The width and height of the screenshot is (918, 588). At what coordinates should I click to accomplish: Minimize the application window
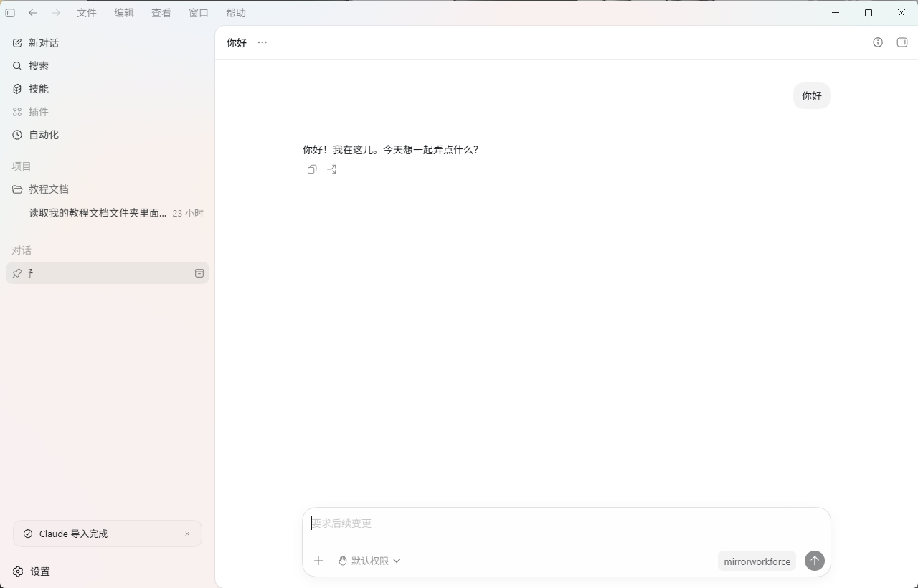coord(836,13)
